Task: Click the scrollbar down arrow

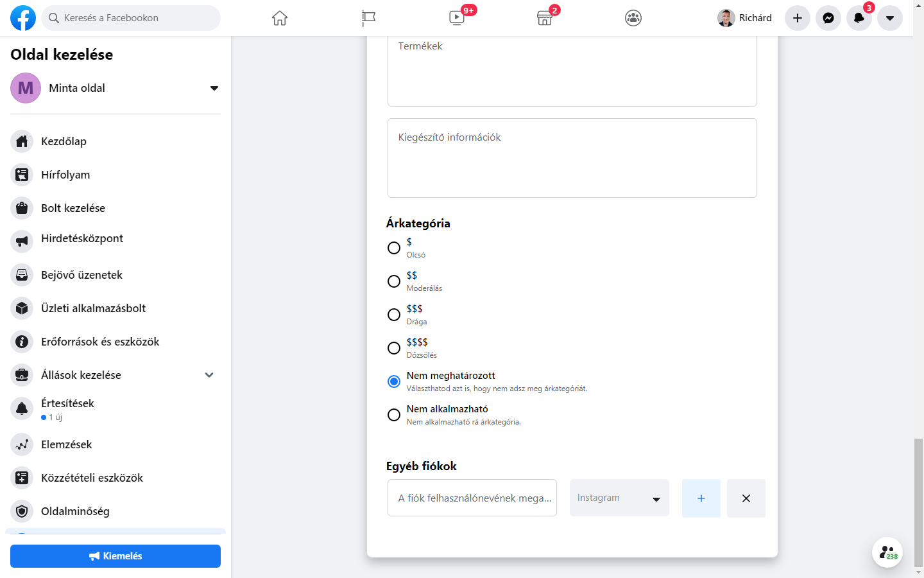Action: 918,572
